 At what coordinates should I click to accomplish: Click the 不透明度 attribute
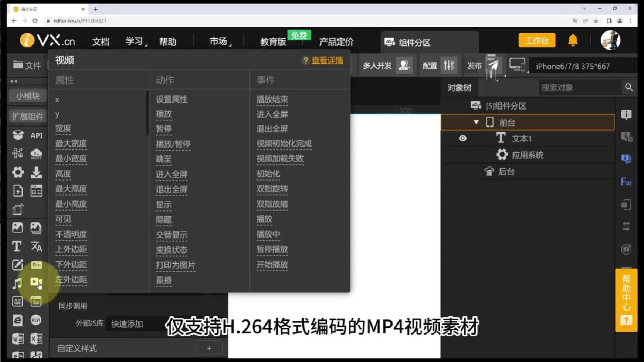point(71,234)
